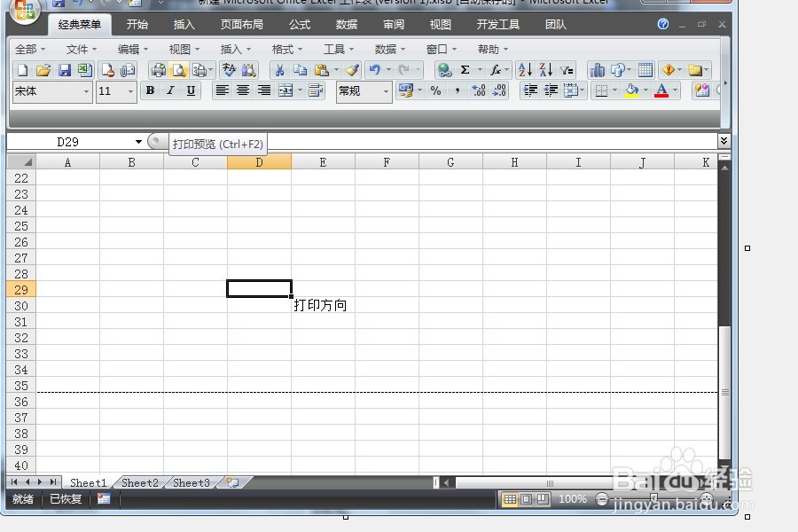
Task: Insert a table with the grid icon
Action: (645, 70)
